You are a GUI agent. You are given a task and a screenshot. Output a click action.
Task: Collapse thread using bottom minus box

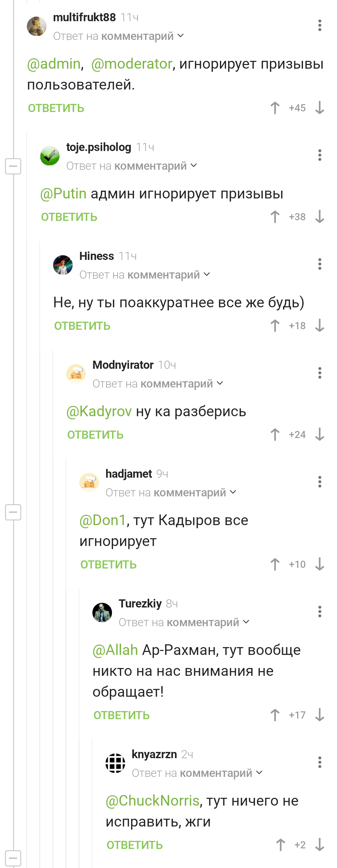click(13, 858)
